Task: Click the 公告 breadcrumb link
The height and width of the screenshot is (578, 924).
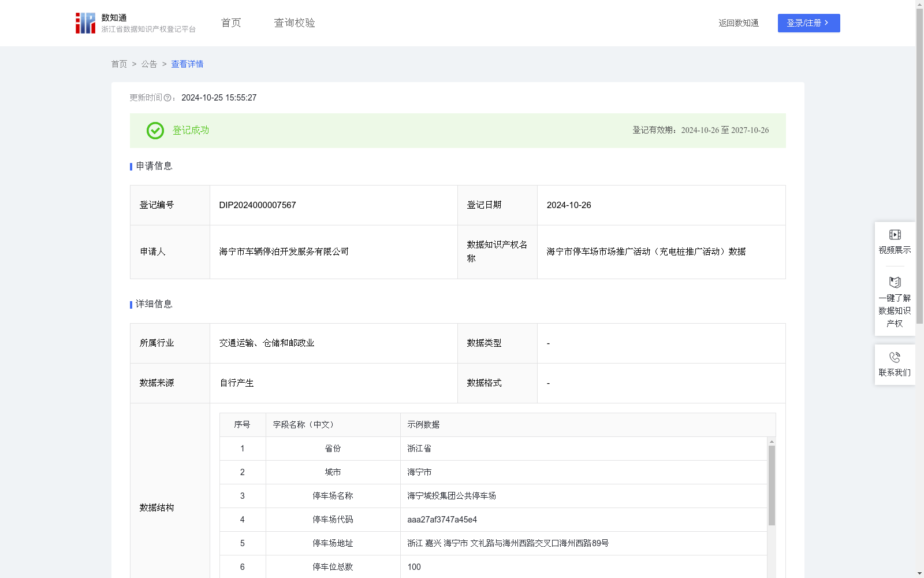Action: click(149, 64)
